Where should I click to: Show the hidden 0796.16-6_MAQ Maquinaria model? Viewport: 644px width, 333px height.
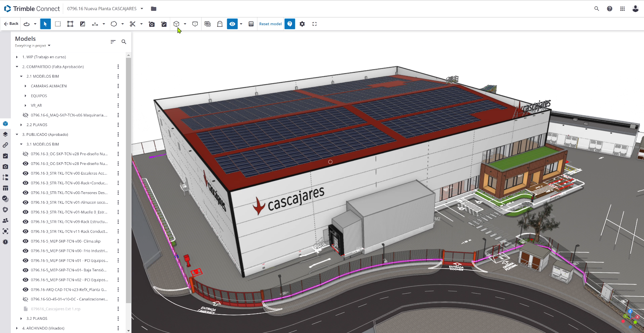click(x=26, y=115)
